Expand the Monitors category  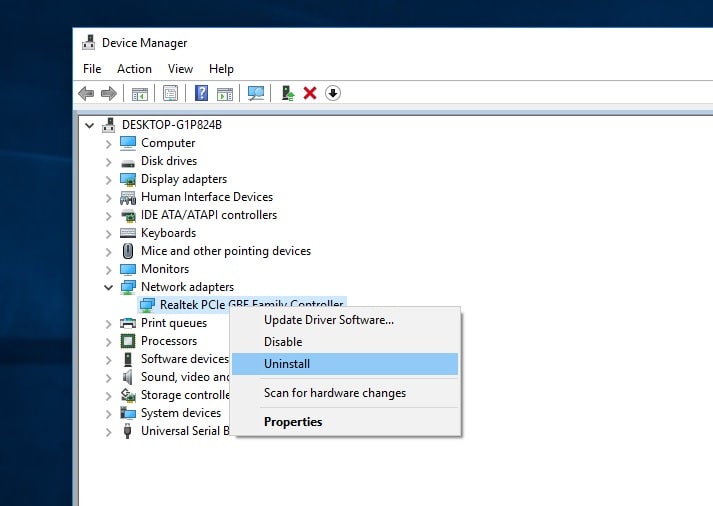(108, 270)
